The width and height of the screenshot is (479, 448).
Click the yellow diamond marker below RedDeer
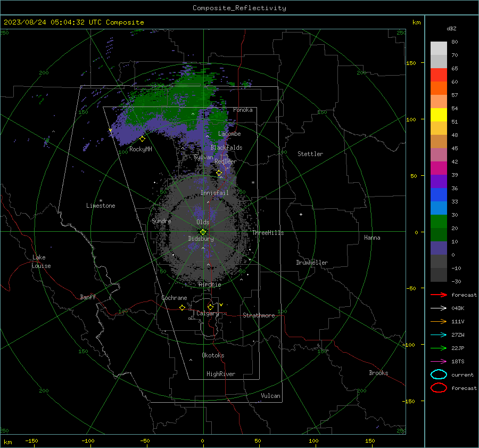point(219,173)
